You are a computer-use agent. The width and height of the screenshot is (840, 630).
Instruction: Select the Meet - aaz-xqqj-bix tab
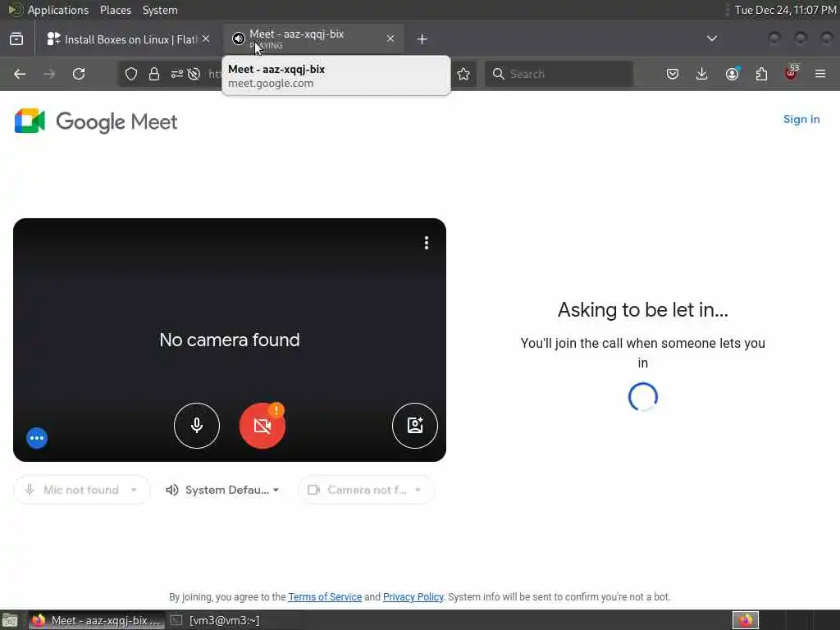[314, 39]
